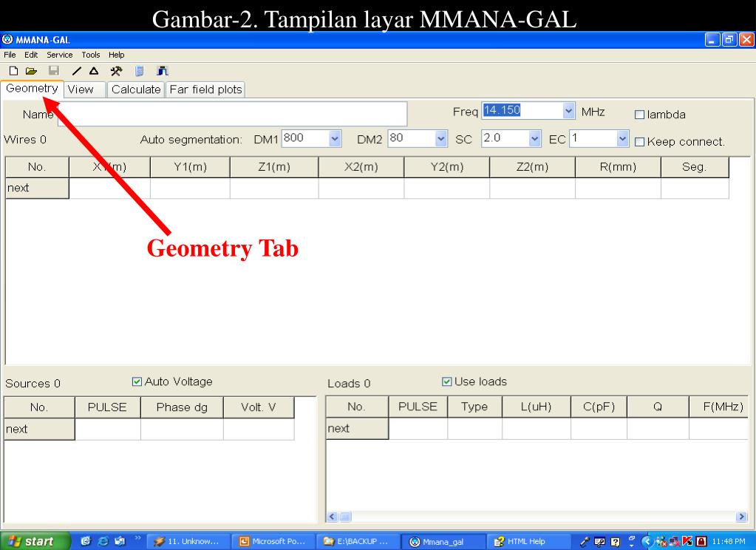This screenshot has width=756, height=550.
Task: Create a new antenna file icon
Action: coord(13,71)
